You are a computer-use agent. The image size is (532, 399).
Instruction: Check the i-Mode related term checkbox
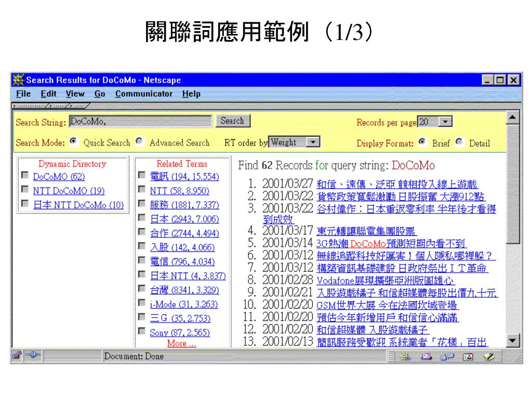[x=142, y=302]
